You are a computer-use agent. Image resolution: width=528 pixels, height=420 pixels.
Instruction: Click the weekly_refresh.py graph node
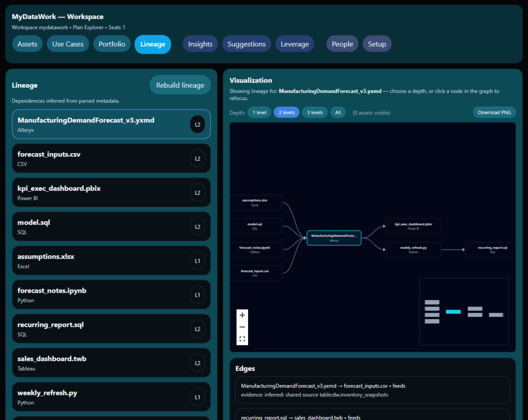[413, 250]
